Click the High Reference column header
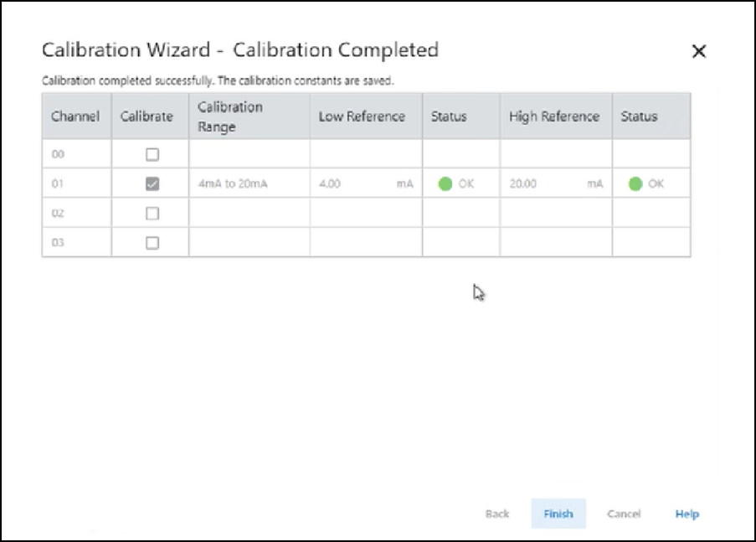This screenshot has height=542, width=756. pyautogui.click(x=554, y=116)
